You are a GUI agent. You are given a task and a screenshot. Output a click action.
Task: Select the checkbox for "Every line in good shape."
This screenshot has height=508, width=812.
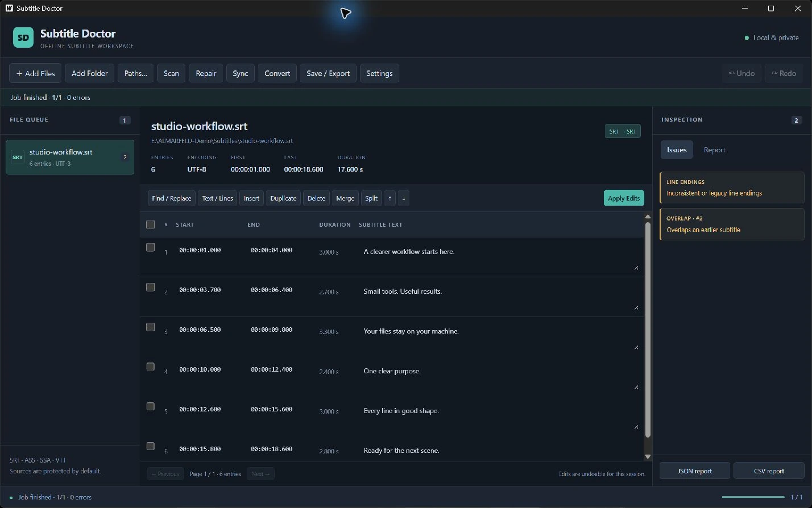coord(150,406)
